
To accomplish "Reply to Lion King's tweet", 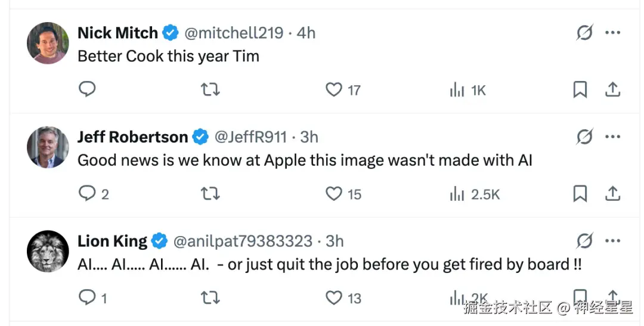I will click(x=87, y=297).
